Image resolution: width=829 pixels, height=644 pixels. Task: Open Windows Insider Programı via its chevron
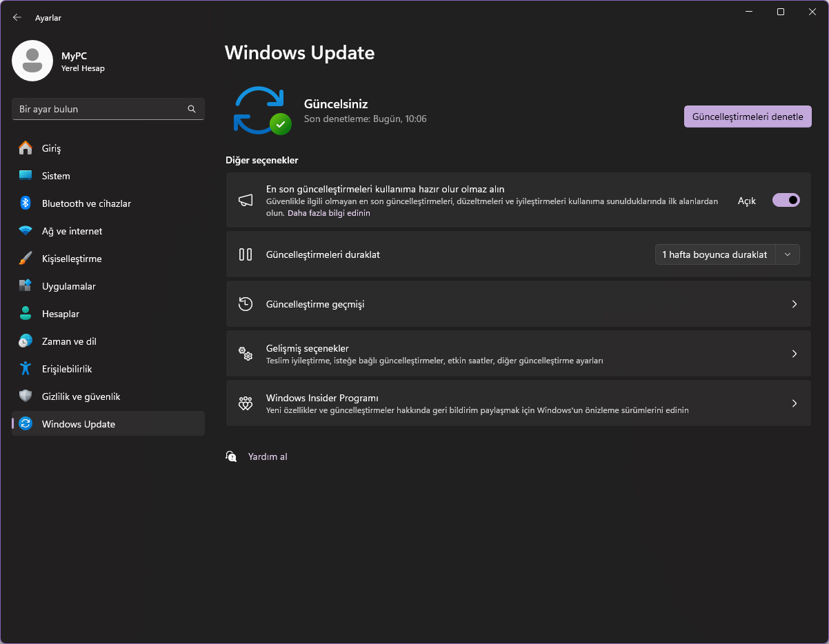(795, 403)
